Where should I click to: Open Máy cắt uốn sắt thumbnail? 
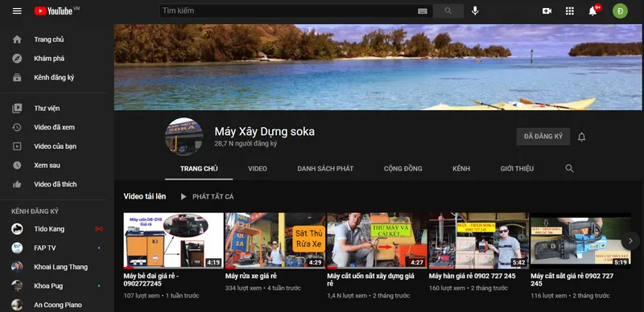point(377,240)
